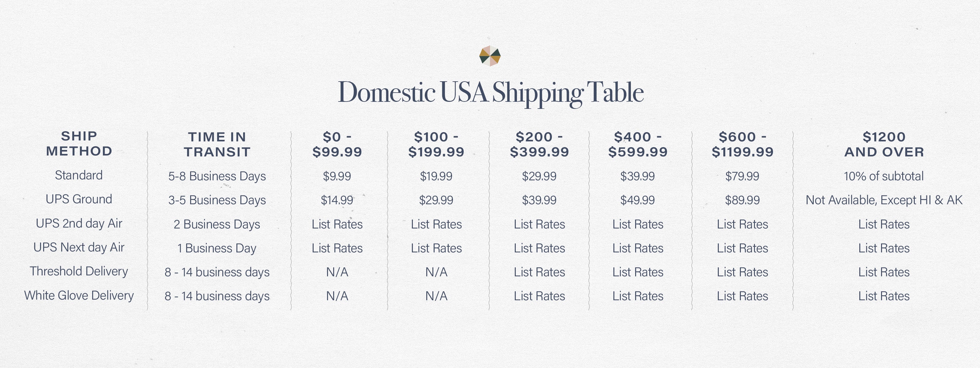The image size is (980, 368).
Task: Select the $14.99 UPS Ground price
Action: click(x=337, y=200)
